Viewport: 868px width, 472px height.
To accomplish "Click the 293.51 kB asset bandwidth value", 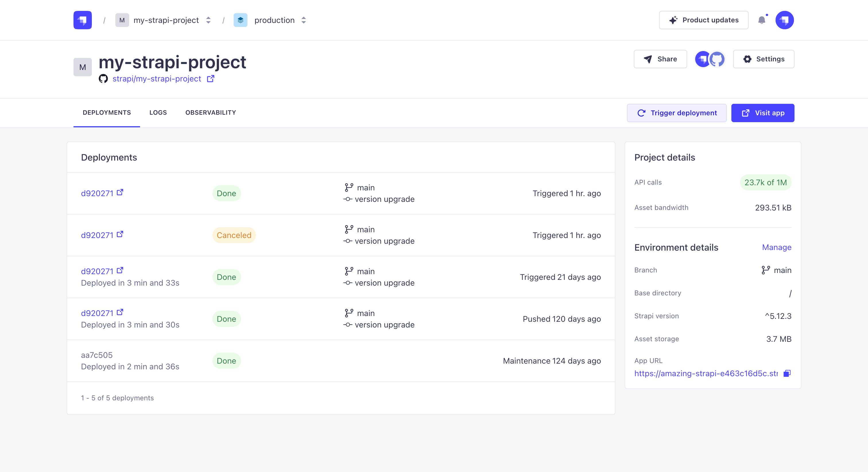I will click(x=773, y=208).
